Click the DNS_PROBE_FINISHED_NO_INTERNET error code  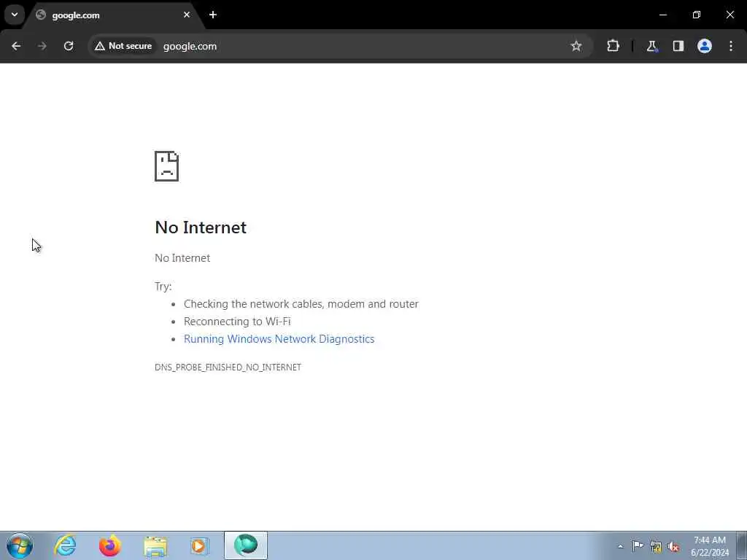coord(228,367)
